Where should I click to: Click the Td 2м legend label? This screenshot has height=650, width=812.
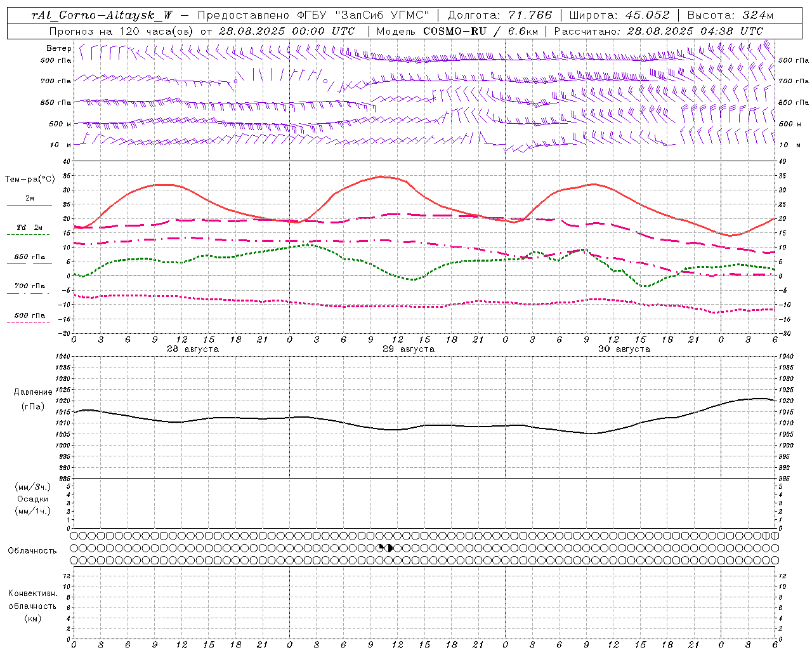pos(30,227)
